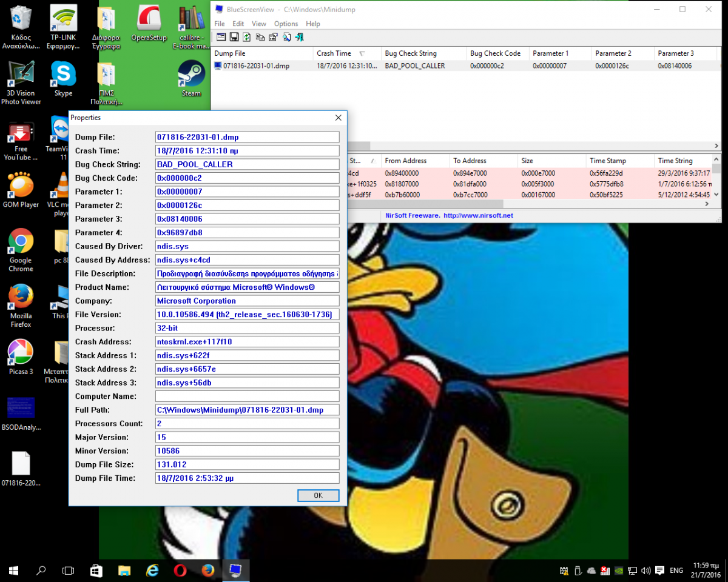Select the Steam desktop shortcut
Image resolution: width=728 pixels, height=582 pixels.
pos(191,79)
